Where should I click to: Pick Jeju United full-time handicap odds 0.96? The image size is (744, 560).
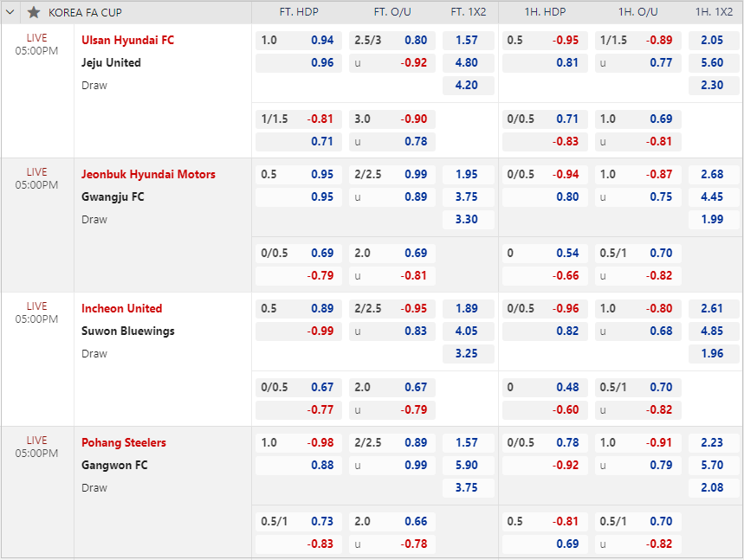click(x=299, y=62)
